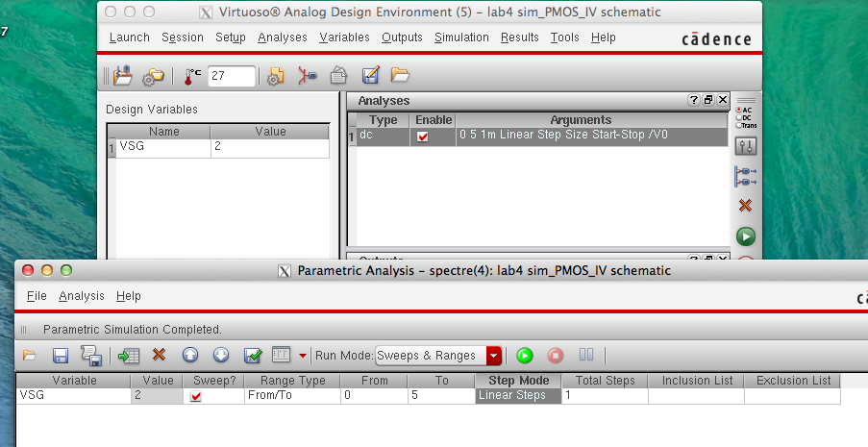The image size is (868, 447).
Task: Start parametric run with green play button
Action: point(525,356)
